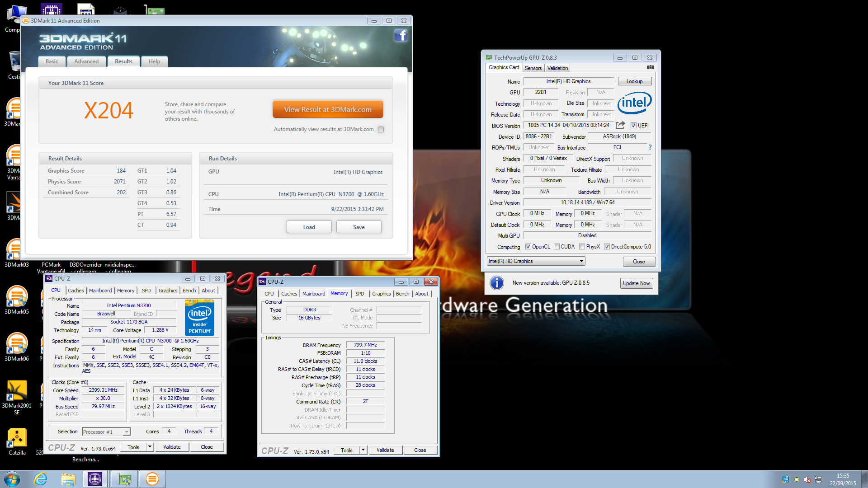Toggle the UEFI checkbox in GPU-Z
This screenshot has width=868, height=488.
pyautogui.click(x=633, y=126)
